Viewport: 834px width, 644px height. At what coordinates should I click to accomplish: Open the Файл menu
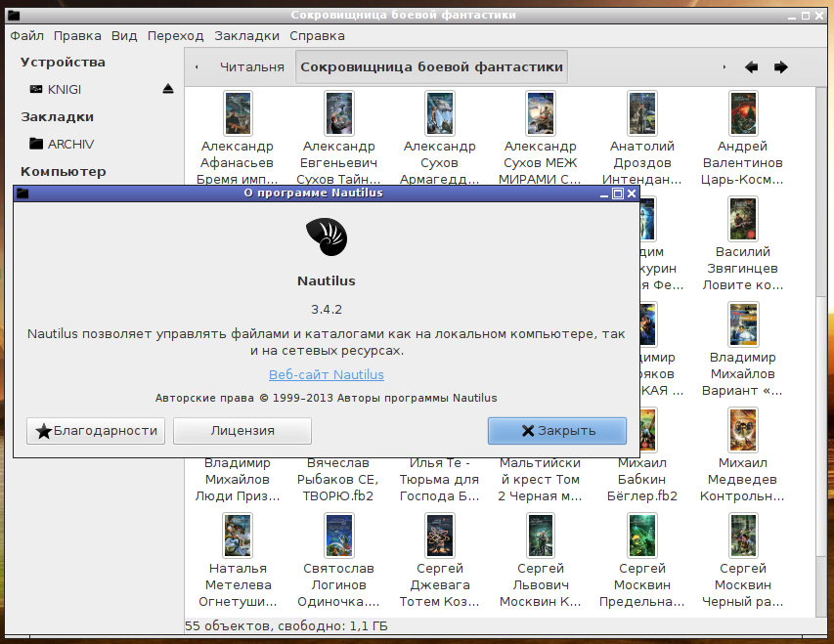[27, 35]
